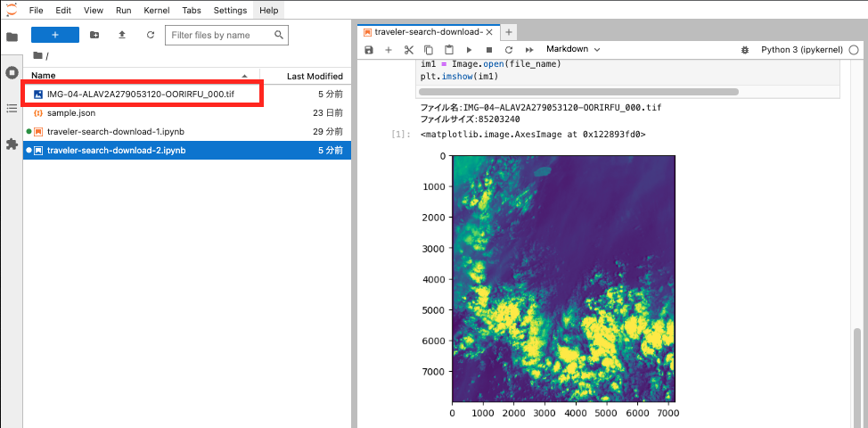The image size is (868, 428).
Task: Open the Markdown cell type dropdown
Action: coord(573,49)
